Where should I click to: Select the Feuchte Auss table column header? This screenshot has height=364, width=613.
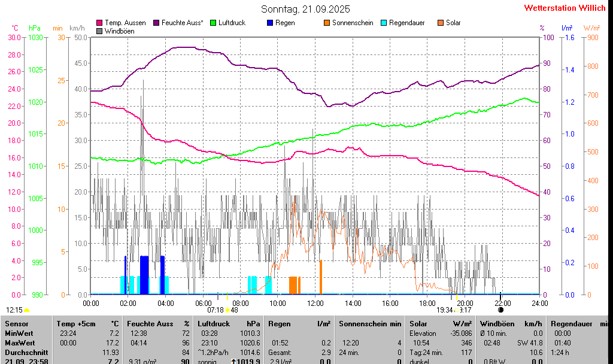(x=158, y=324)
